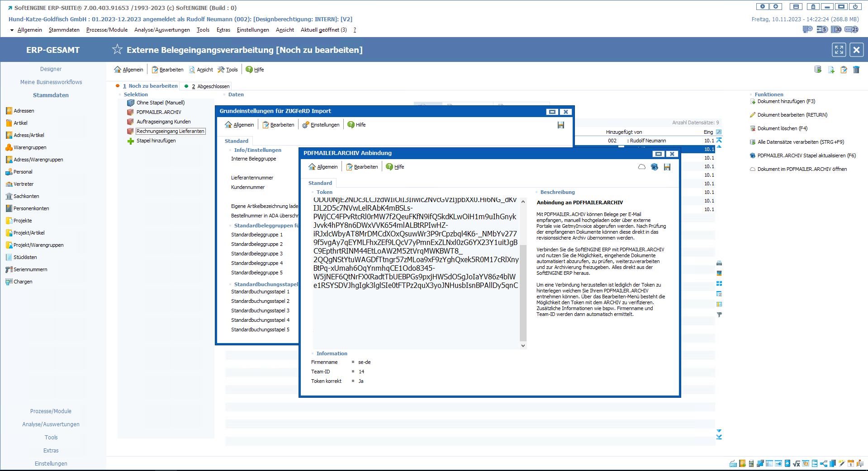Open Aktuell geöffnet (3) menu
This screenshot has width=868, height=471.
click(x=324, y=30)
